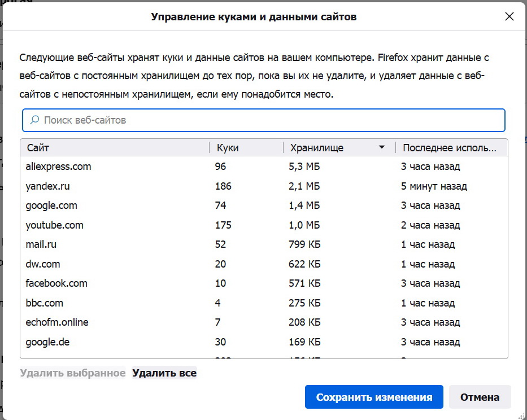
Task: Click cookie count 52 for mail.ru
Action: pyautogui.click(x=220, y=244)
